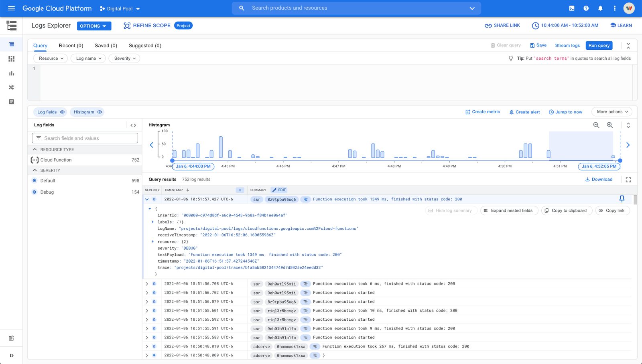This screenshot has height=364, width=642.
Task: Click Create alert
Action: (524, 112)
